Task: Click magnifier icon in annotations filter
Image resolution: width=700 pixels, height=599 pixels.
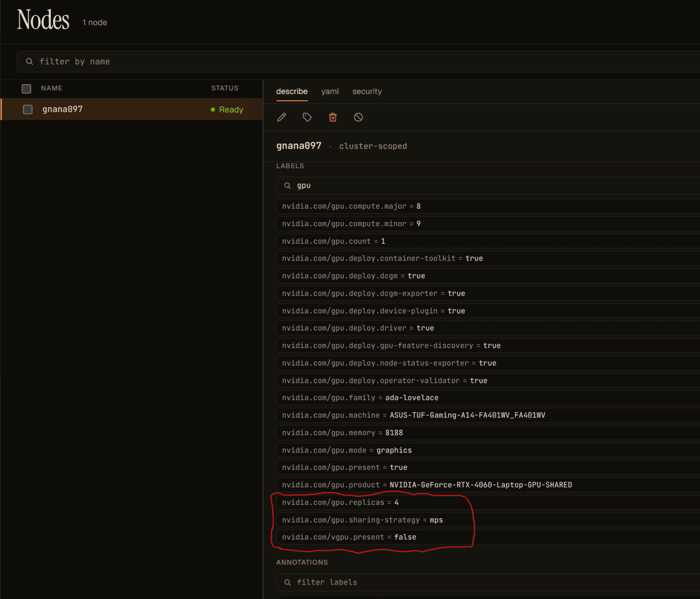Action: pos(287,582)
